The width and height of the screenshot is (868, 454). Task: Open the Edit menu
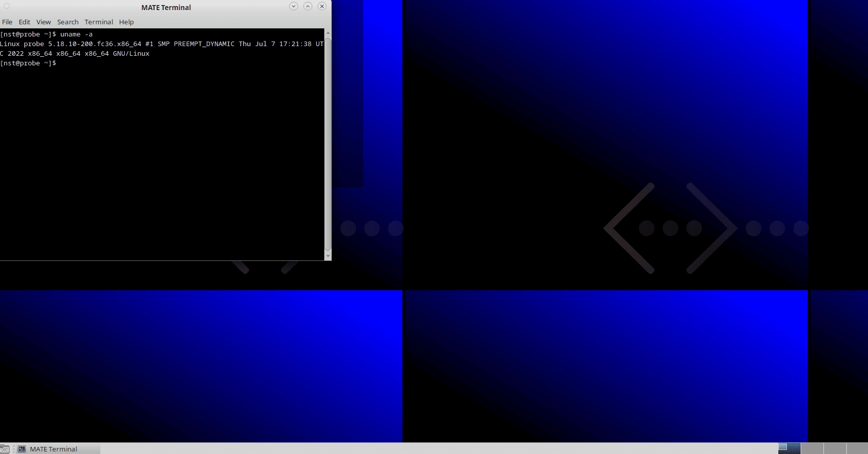(24, 22)
